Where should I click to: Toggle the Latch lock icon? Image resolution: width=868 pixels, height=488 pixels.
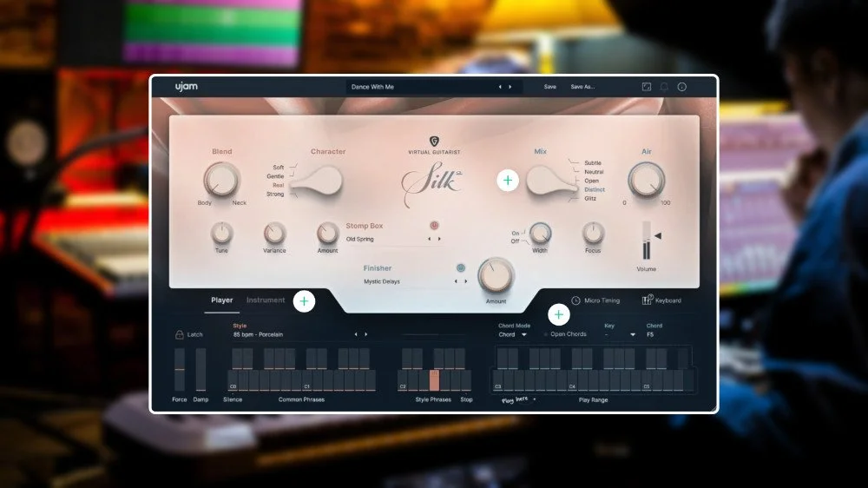click(180, 334)
